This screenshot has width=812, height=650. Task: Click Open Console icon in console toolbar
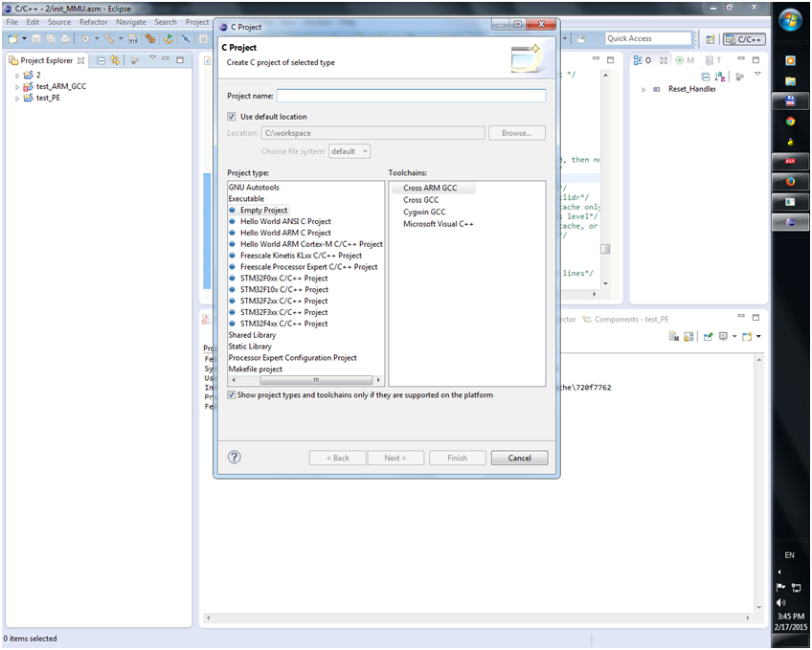coord(747,336)
